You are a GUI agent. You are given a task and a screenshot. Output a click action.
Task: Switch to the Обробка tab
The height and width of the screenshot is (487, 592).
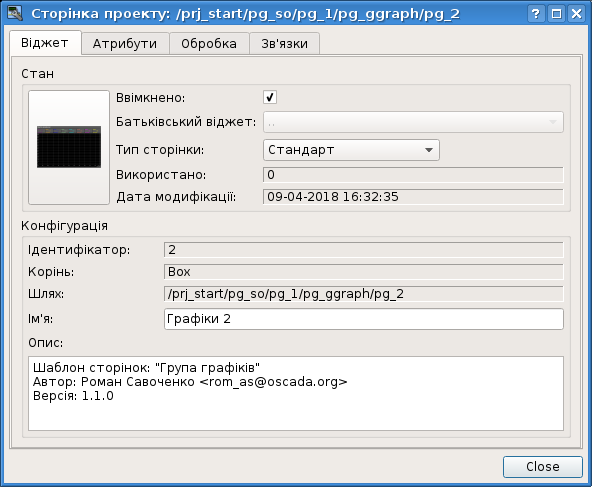point(209,43)
